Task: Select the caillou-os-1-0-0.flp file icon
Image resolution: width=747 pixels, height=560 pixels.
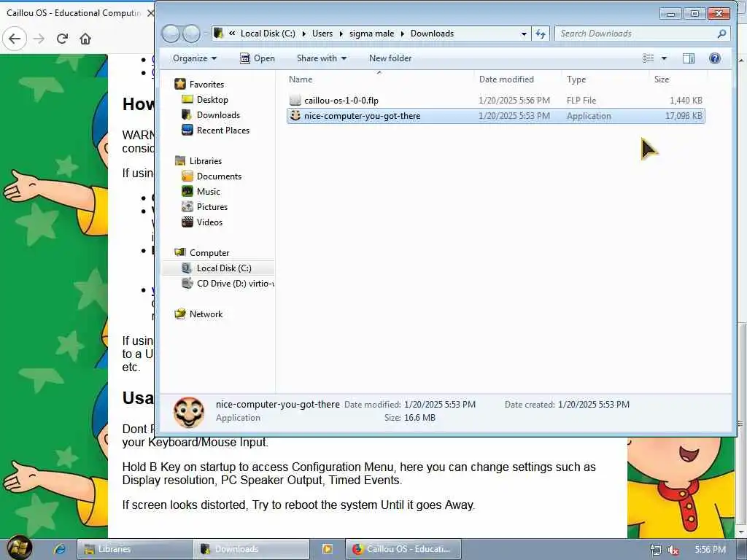Action: tap(295, 100)
